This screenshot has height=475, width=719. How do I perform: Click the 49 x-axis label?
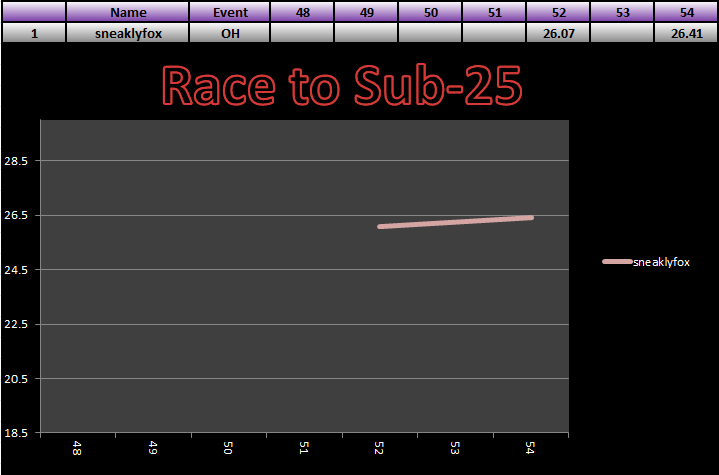[153, 448]
